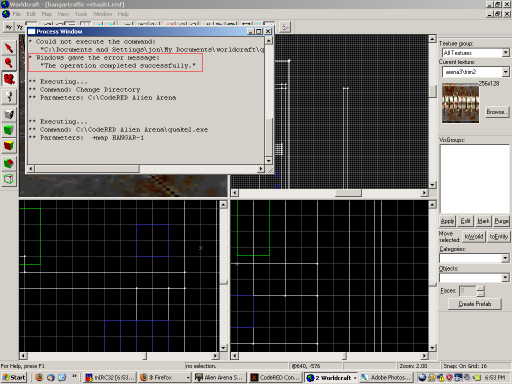The height and width of the screenshot is (384, 512).
Task: Click the VisGroups Purge button
Action: (x=501, y=221)
